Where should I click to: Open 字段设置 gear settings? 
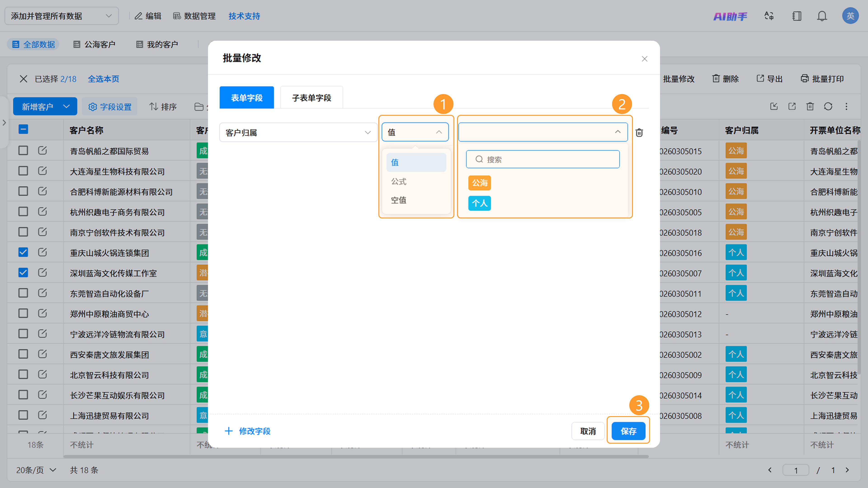[x=109, y=107]
